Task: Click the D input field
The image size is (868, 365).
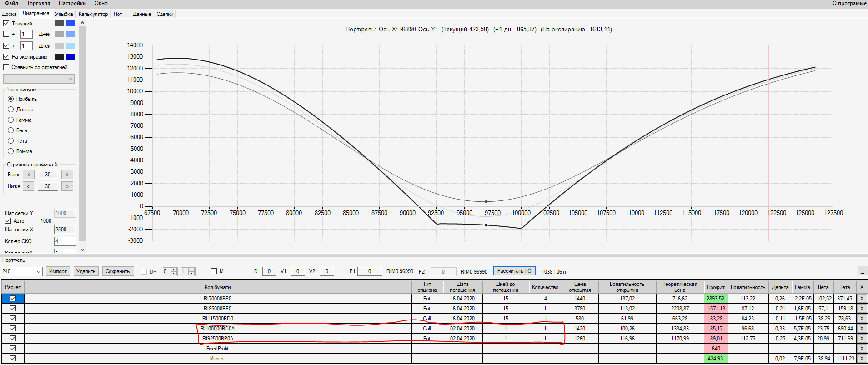Action: pos(269,271)
